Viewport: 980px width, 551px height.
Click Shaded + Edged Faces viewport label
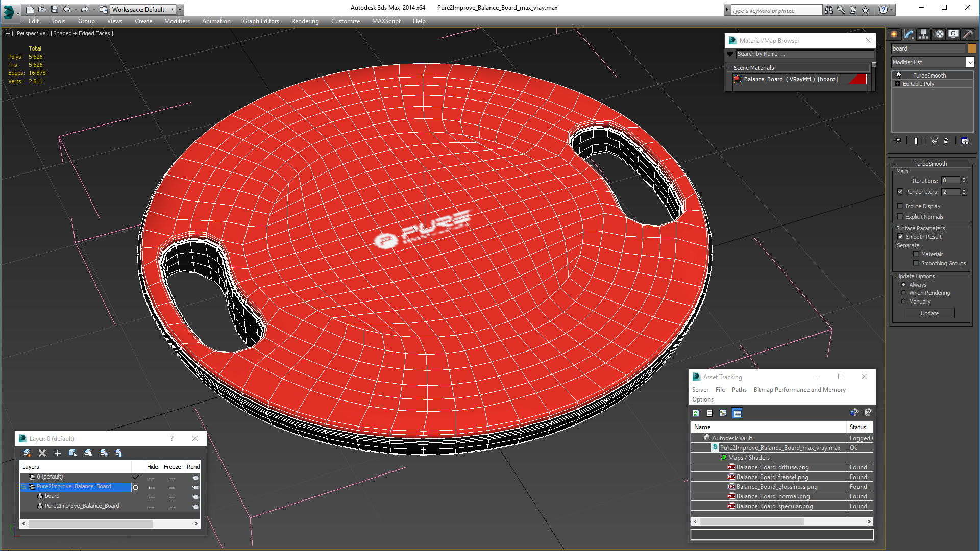(82, 33)
